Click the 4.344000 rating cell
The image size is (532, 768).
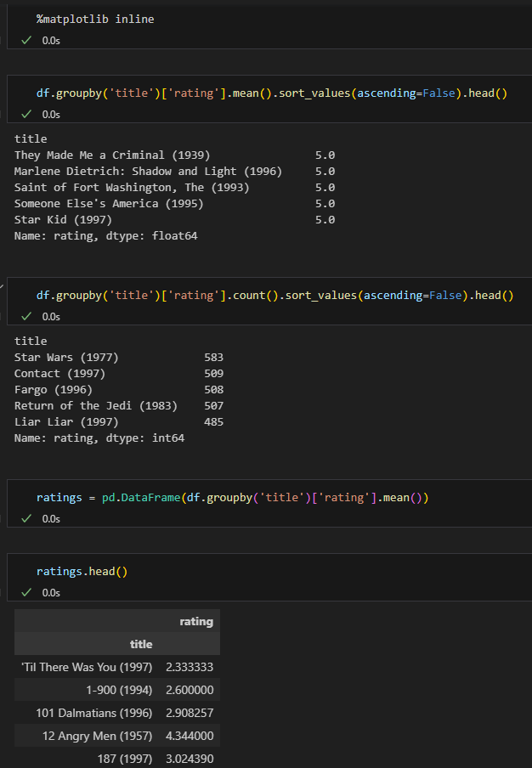coord(190,737)
